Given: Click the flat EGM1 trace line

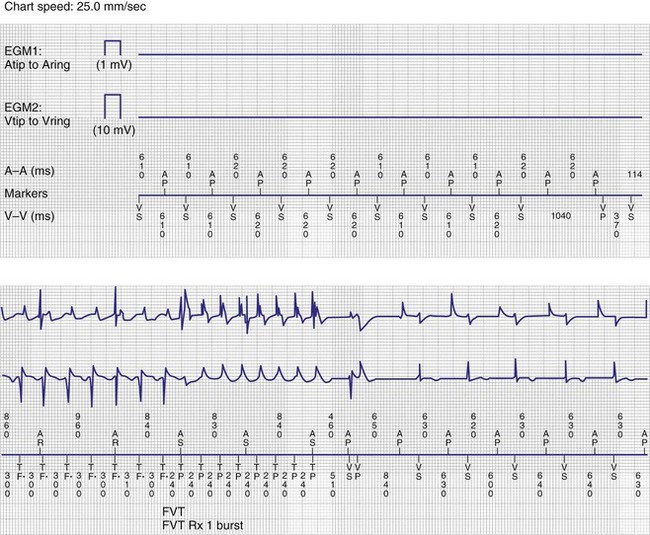Looking at the screenshot, I should [390, 53].
